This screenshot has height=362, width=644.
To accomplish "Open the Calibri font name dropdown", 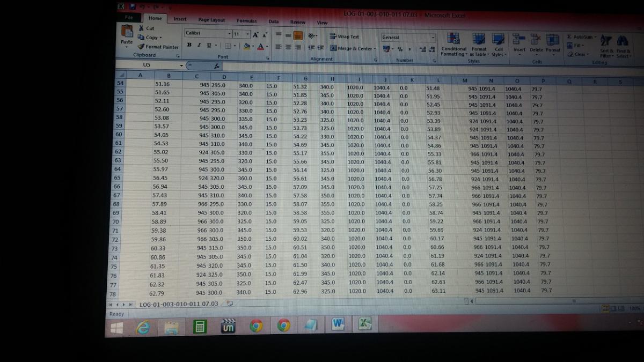I will tap(230, 34).
